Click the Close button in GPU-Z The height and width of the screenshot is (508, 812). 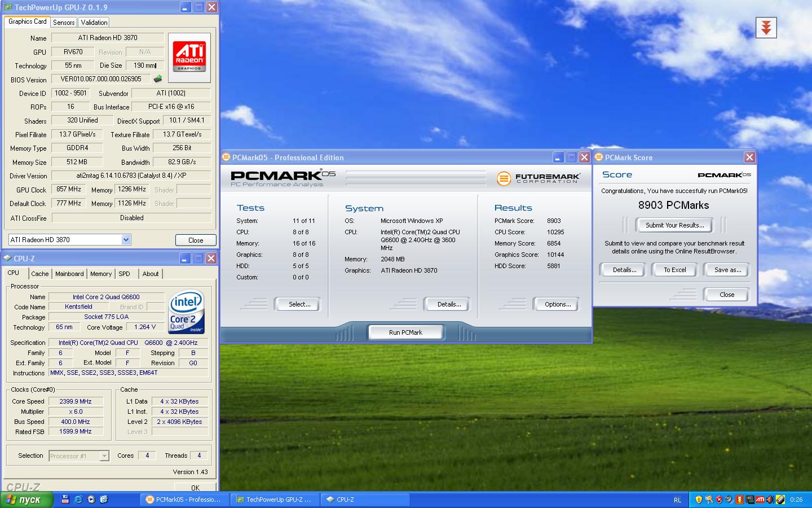click(x=196, y=240)
